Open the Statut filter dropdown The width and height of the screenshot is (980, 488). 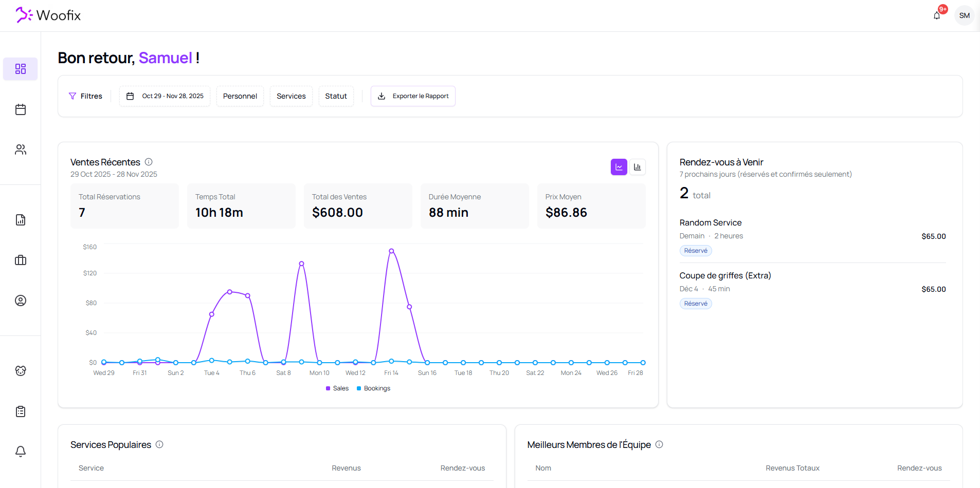[336, 96]
